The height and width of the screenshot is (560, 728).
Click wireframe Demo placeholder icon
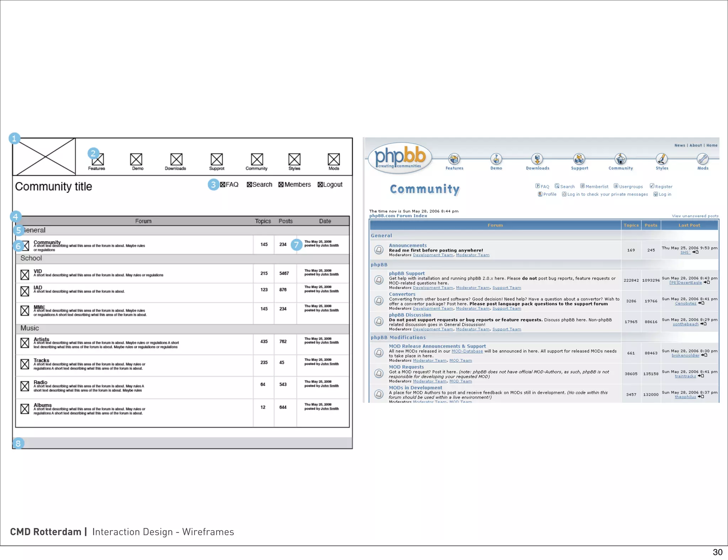click(x=136, y=159)
